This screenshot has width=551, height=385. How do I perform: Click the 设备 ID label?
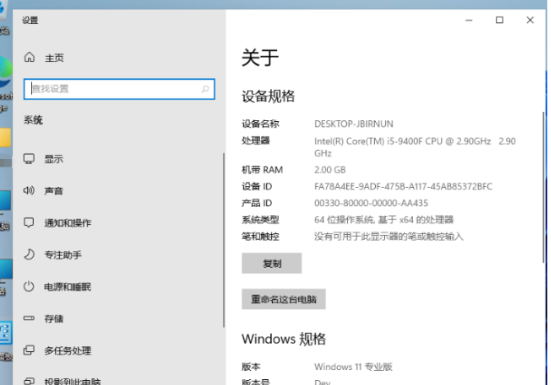click(257, 187)
